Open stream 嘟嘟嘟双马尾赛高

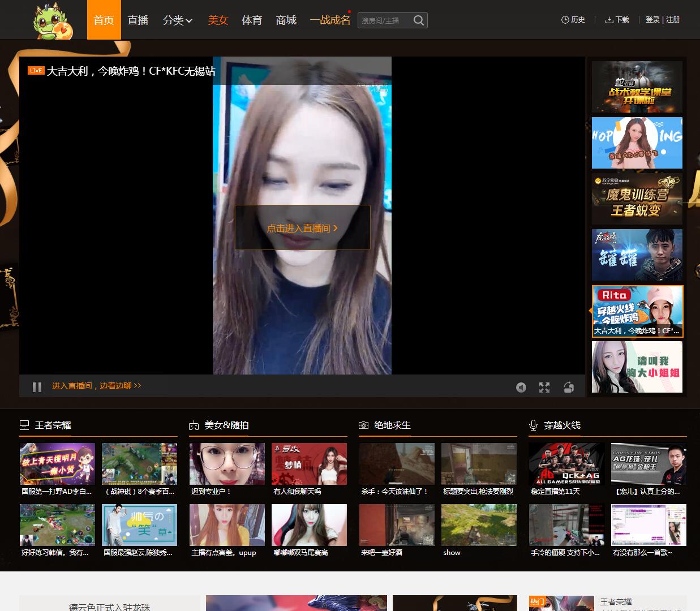309,531
